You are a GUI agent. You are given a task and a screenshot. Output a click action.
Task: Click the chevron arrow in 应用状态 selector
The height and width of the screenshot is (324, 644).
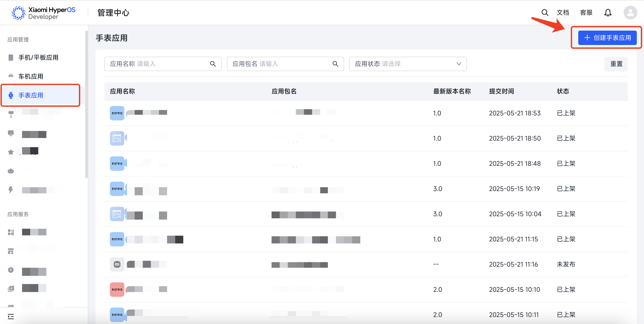click(x=458, y=64)
